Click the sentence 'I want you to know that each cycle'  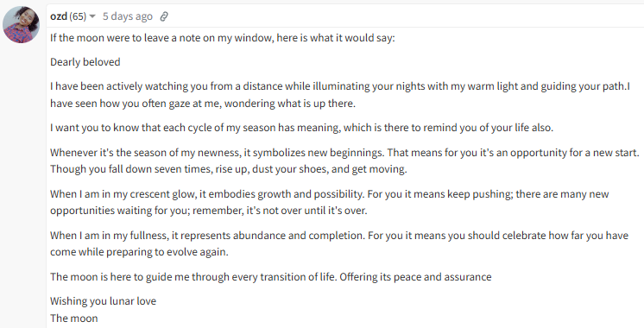point(302,128)
